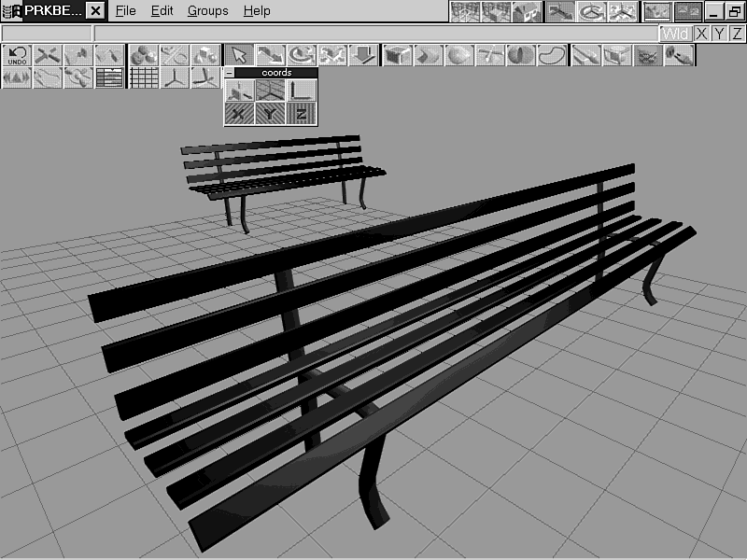The width and height of the screenshot is (747, 560).
Task: Select the Primitives spheres icon
Action: 142,55
